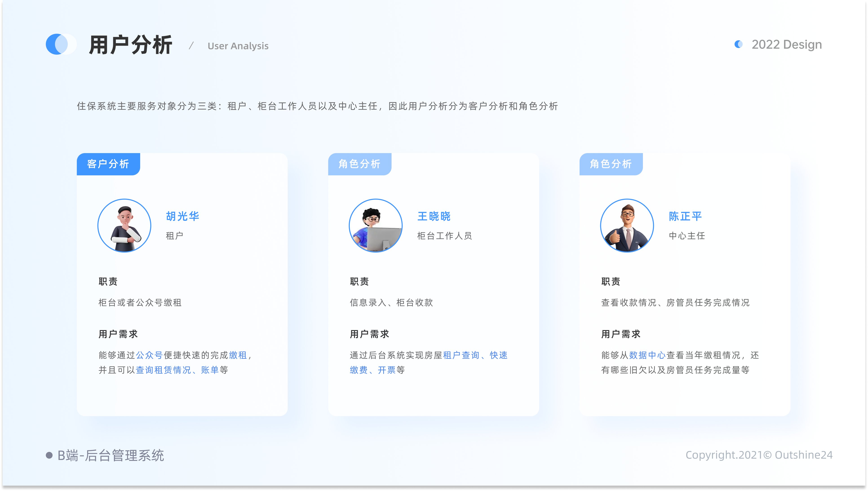
Task: Select the 客户分析 badge on the left card
Action: pyautogui.click(x=108, y=164)
